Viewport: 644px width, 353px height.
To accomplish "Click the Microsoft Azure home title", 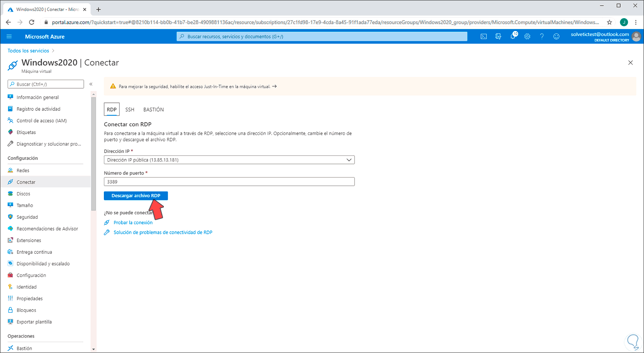I will click(45, 37).
